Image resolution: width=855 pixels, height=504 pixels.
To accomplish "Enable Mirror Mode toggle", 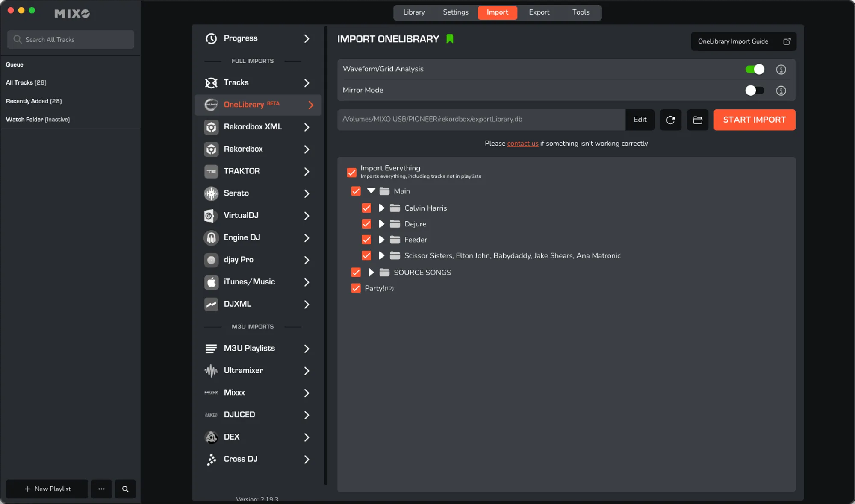I will coord(755,91).
